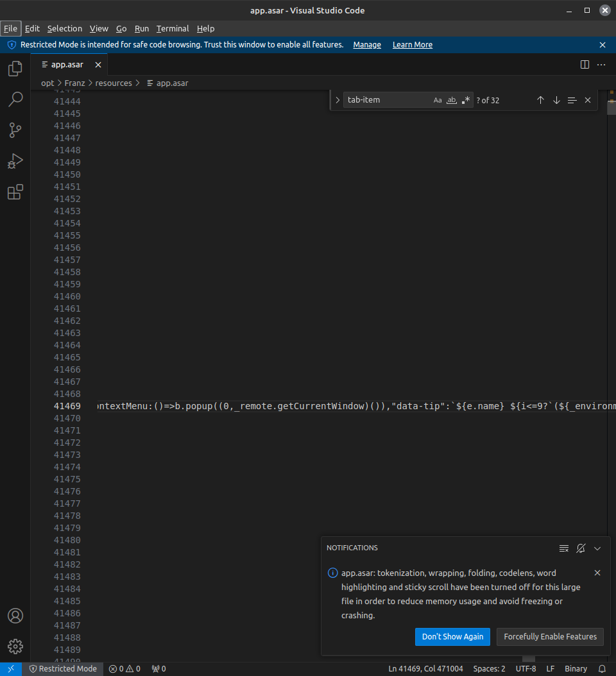Clear all notifications
This screenshot has width=616, height=676.
point(564,548)
